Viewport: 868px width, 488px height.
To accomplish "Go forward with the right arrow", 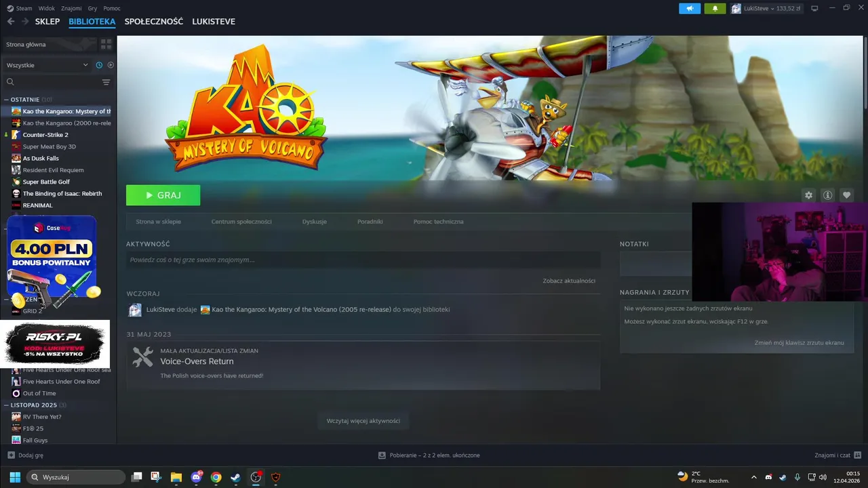I will point(25,22).
